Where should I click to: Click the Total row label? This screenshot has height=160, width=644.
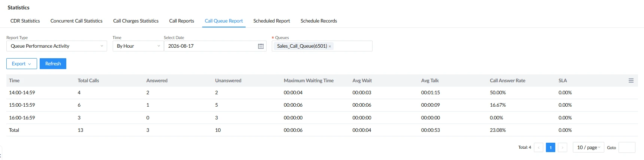(x=14, y=130)
